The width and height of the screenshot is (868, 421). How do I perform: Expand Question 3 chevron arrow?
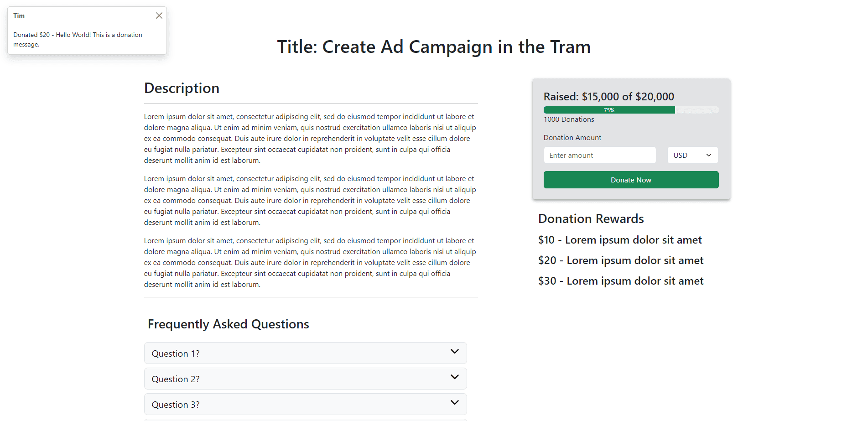[x=454, y=402]
